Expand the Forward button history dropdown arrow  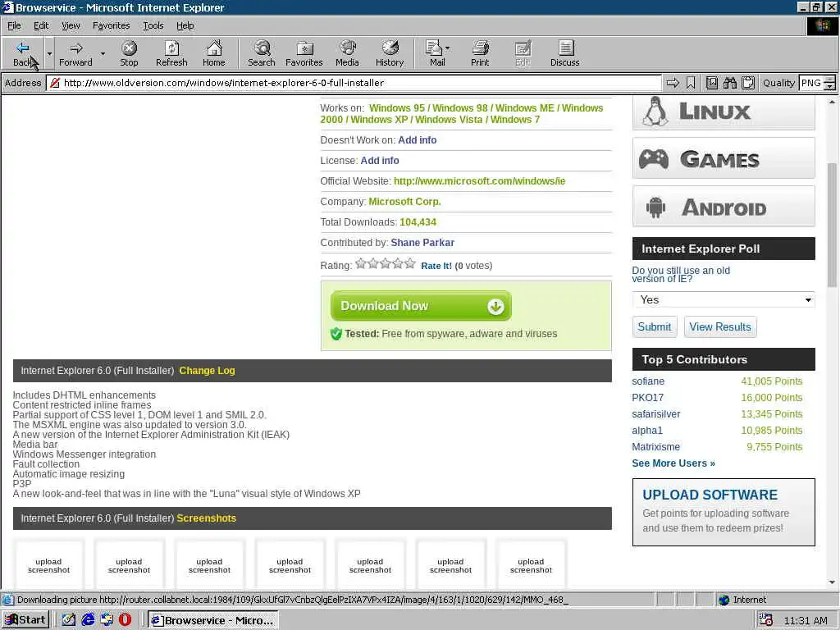pyautogui.click(x=103, y=53)
